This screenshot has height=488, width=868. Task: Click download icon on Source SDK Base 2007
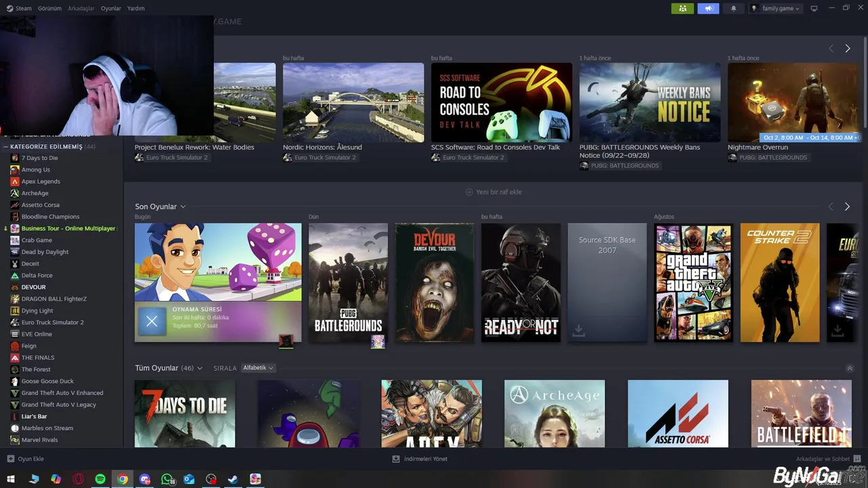pyautogui.click(x=578, y=330)
